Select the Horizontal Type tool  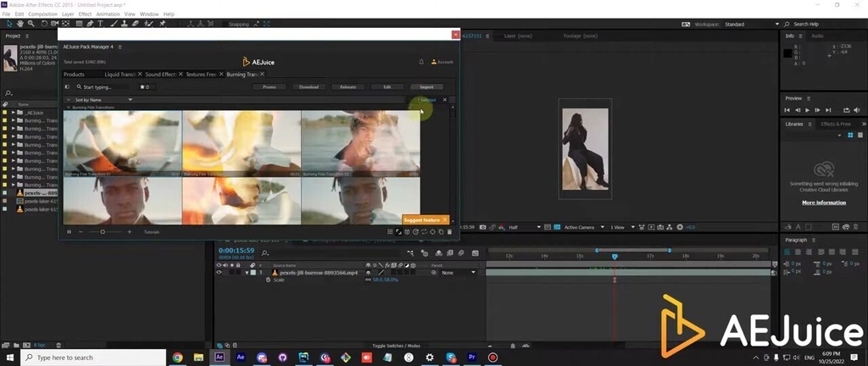click(100, 24)
